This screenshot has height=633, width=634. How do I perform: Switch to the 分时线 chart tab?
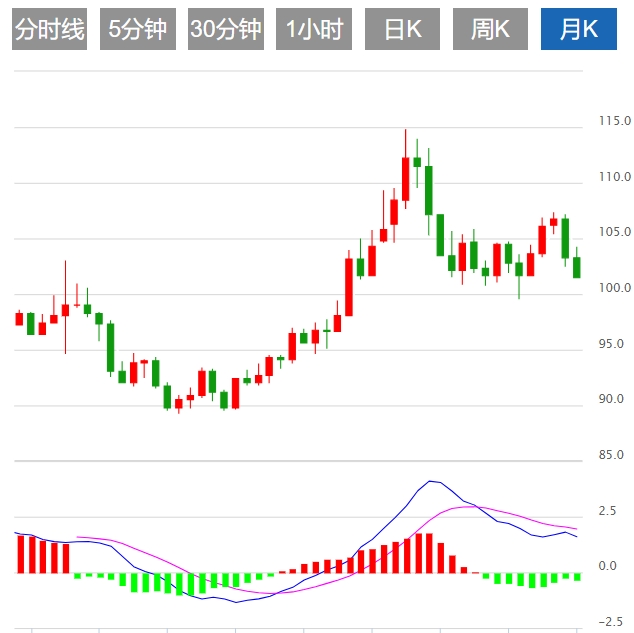pyautogui.click(x=49, y=29)
